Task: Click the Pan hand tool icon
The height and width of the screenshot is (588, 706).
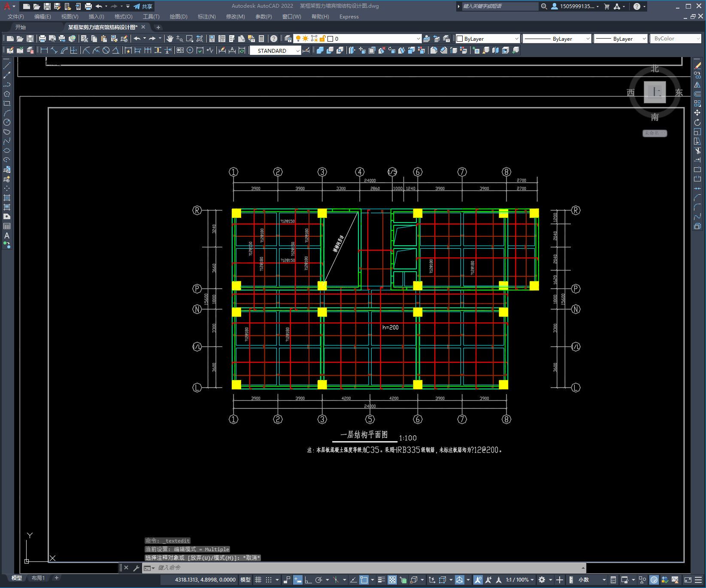Action: point(170,39)
